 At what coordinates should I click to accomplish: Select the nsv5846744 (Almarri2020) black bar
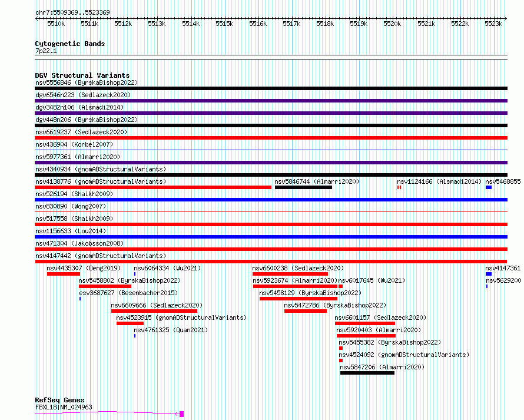(303, 187)
